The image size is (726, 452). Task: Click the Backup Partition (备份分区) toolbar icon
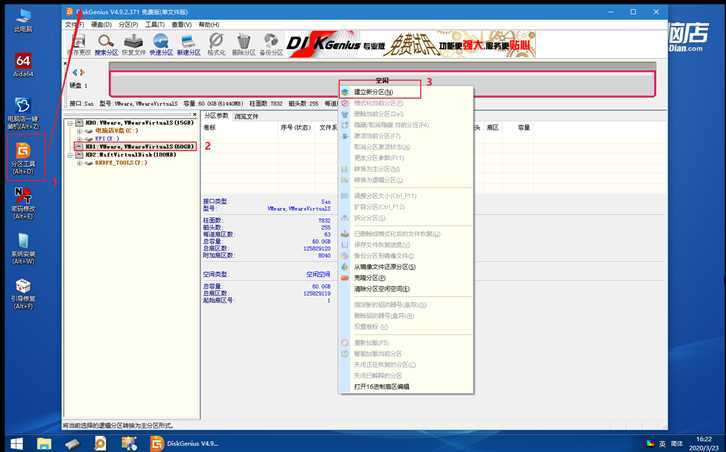[271, 44]
